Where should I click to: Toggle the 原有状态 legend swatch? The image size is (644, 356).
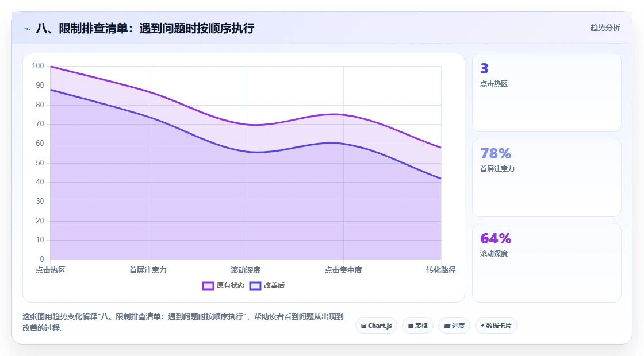click(208, 285)
